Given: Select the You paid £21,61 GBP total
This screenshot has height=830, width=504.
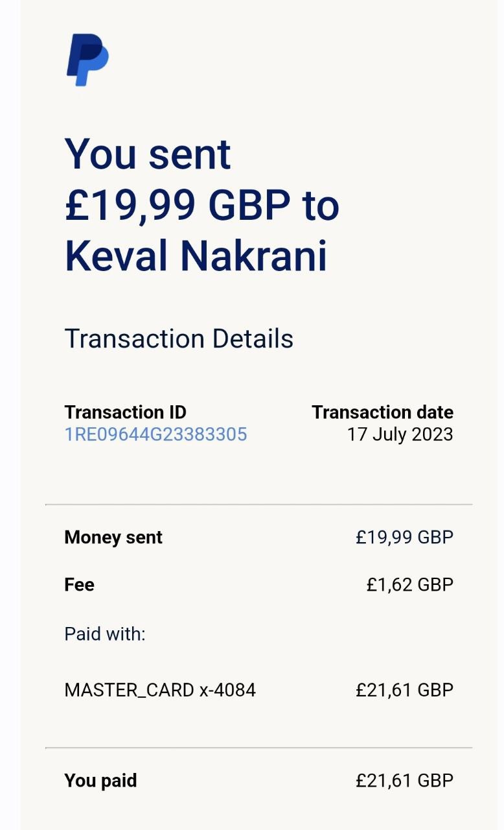Looking at the screenshot, I should [404, 781].
